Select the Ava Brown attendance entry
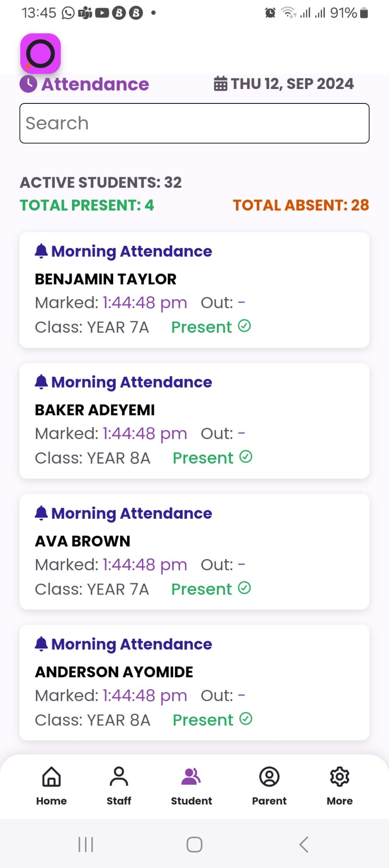 tap(194, 552)
